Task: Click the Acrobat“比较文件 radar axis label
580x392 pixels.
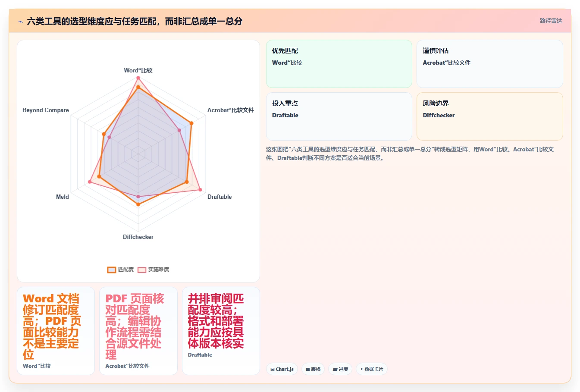Action: (x=231, y=110)
